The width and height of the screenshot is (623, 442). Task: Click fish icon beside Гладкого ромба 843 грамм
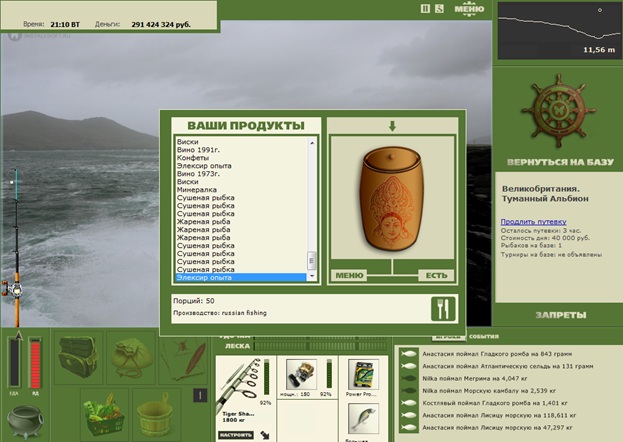(x=408, y=354)
